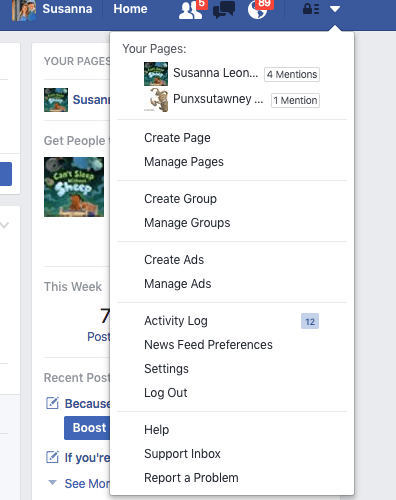
Task: Click the Can't Sleep Sheep book cover
Action: point(74,187)
